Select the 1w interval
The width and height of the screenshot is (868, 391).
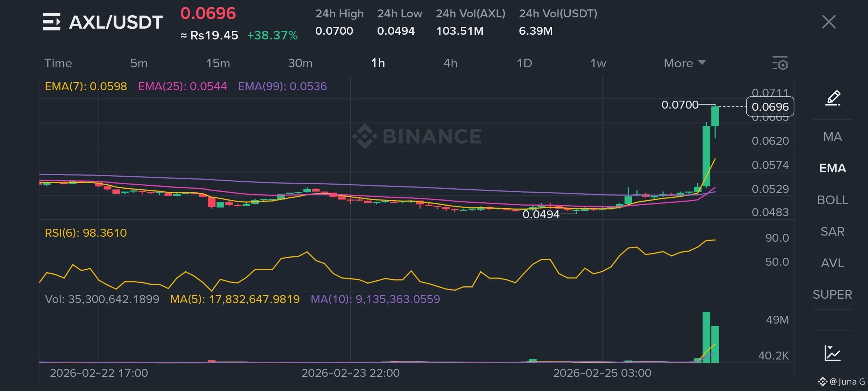[598, 63]
